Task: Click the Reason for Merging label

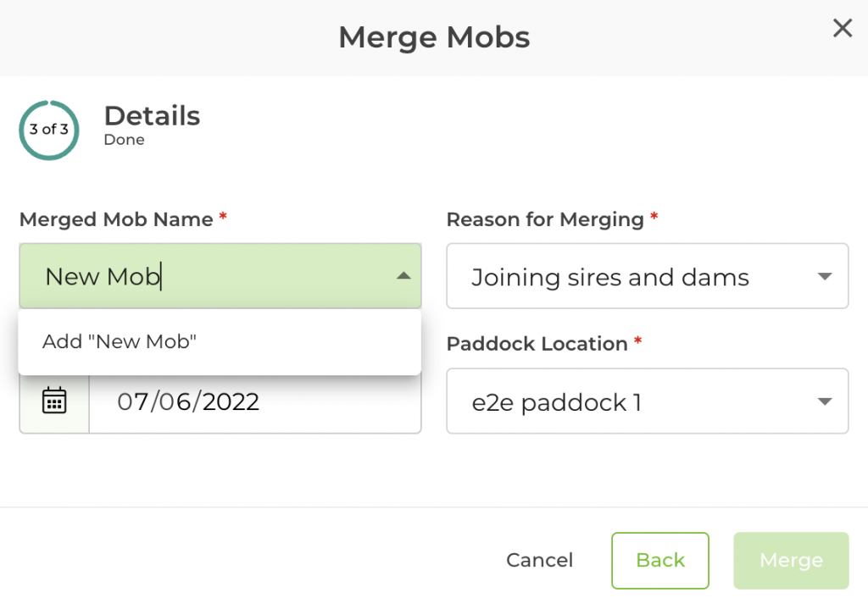Action: [x=545, y=219]
